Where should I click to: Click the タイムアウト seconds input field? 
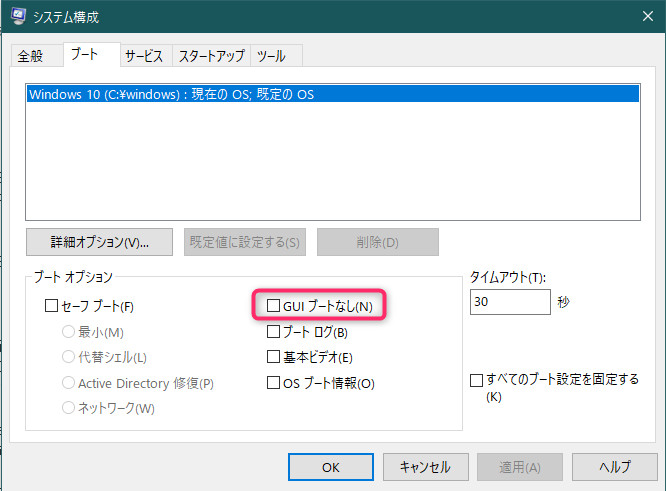509,302
